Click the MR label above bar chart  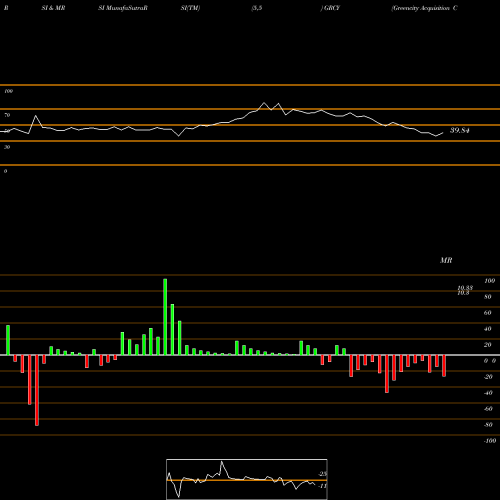(x=446, y=260)
